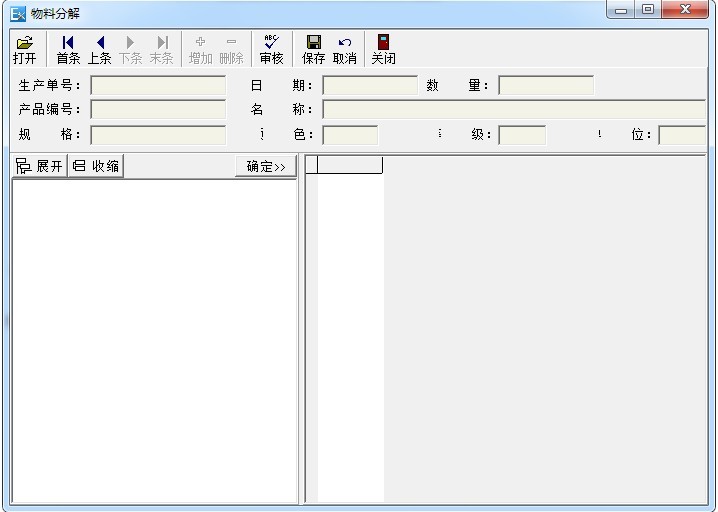Click the 确定>> confirm button
Screen dimensions: 718x512
(x=266, y=166)
